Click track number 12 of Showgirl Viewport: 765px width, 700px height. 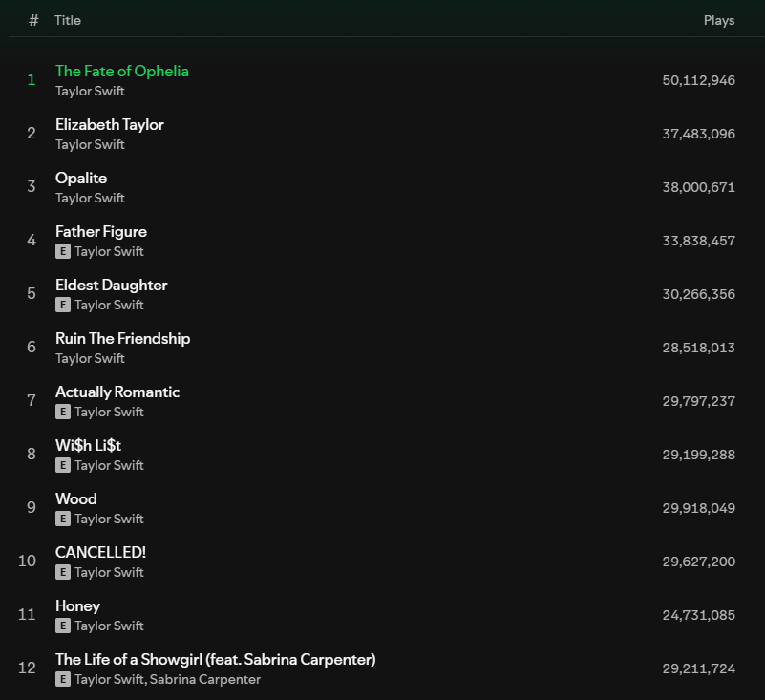point(27,668)
